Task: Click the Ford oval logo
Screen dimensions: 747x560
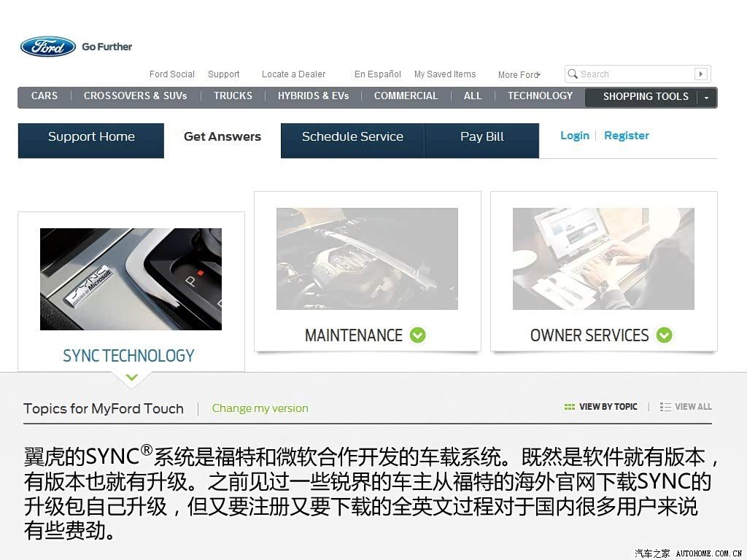Action: [x=47, y=47]
